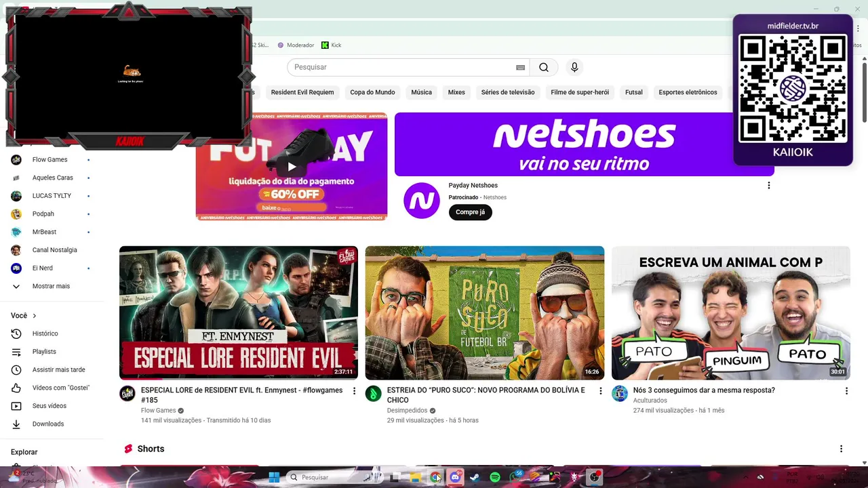Viewport: 868px width, 488px height.
Task: Select Esportes eletrônicos chip
Action: click(x=688, y=92)
